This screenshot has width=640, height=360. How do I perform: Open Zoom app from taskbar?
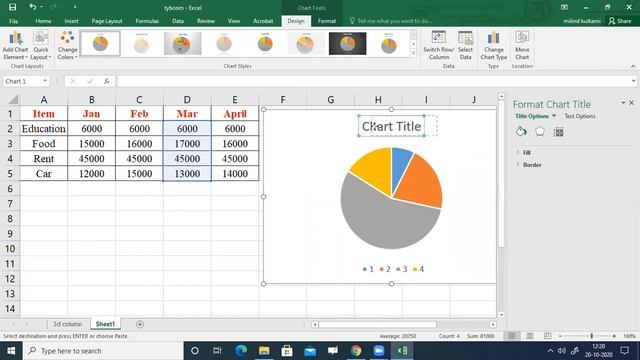pos(379,351)
